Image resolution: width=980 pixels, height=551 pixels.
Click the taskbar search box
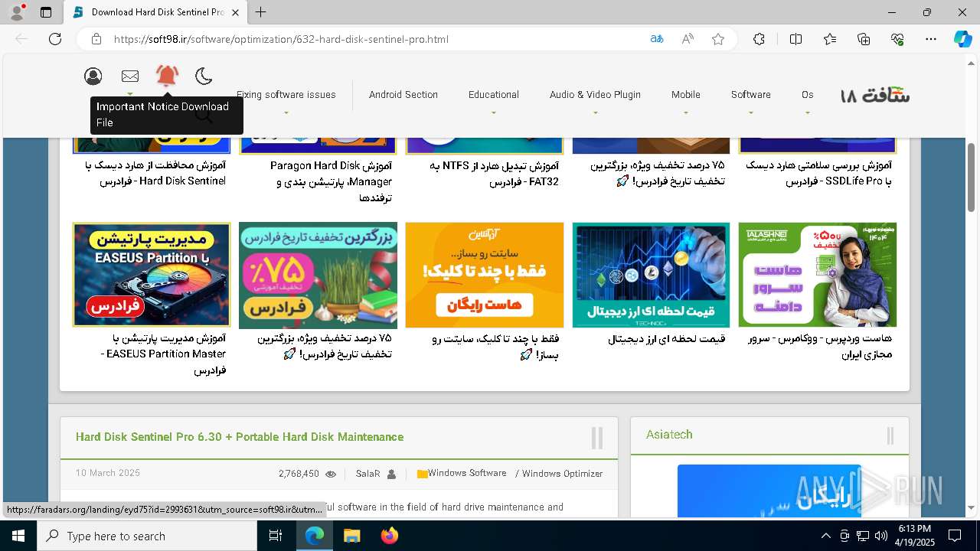click(x=147, y=536)
